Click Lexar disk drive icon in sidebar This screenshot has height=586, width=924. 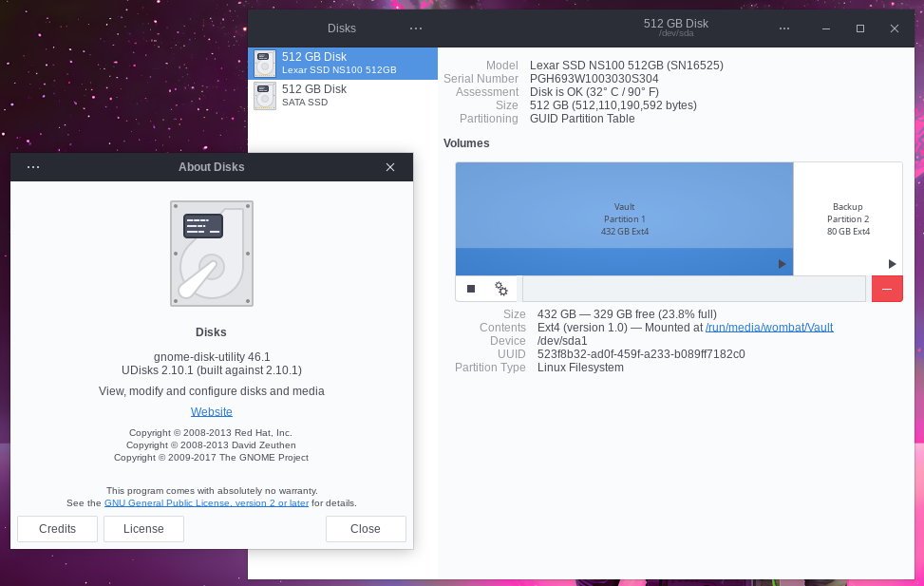pyautogui.click(x=265, y=64)
